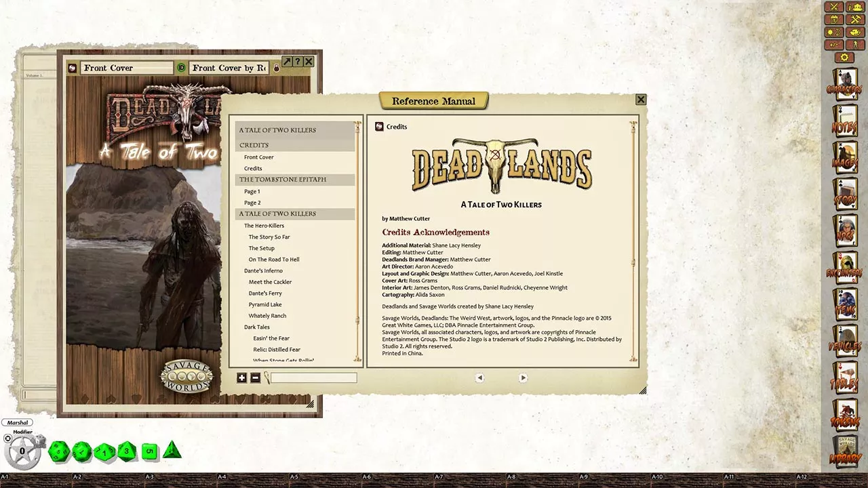This screenshot has height=488, width=868.
Task: Open the Page 1 entry
Action: click(x=252, y=191)
